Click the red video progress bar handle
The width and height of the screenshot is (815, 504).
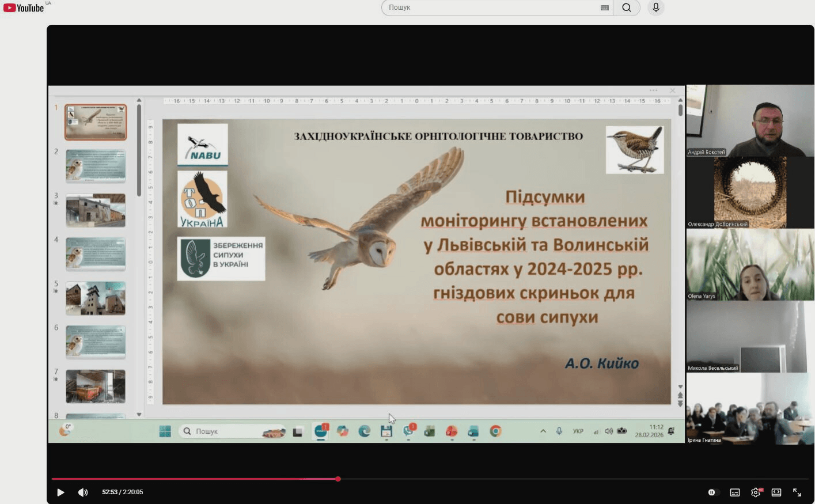[338, 479]
